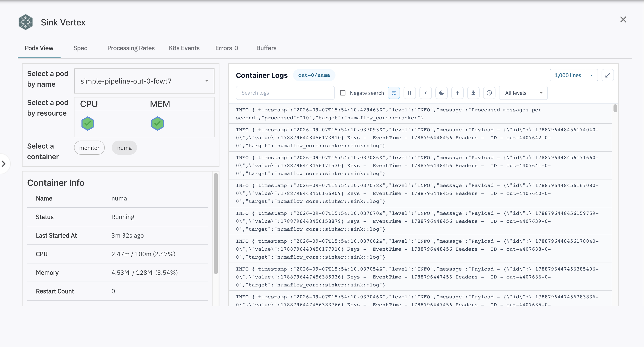
Task: Click the Container Logs scrollbar thumb
Action: pos(615,109)
